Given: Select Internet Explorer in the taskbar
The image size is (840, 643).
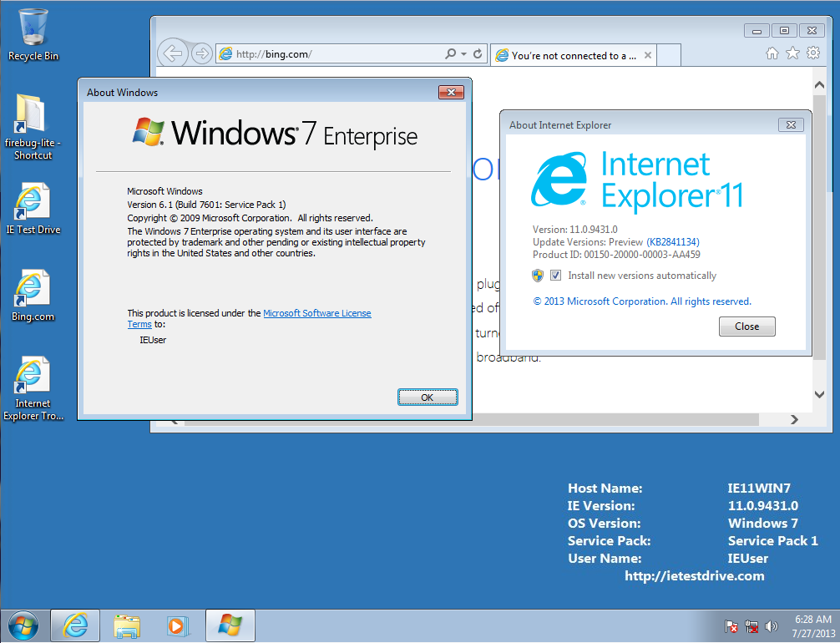Looking at the screenshot, I should pos(75,625).
